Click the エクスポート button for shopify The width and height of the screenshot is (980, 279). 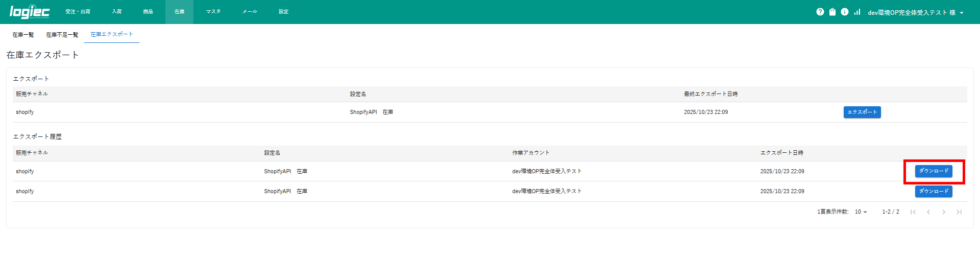862,112
